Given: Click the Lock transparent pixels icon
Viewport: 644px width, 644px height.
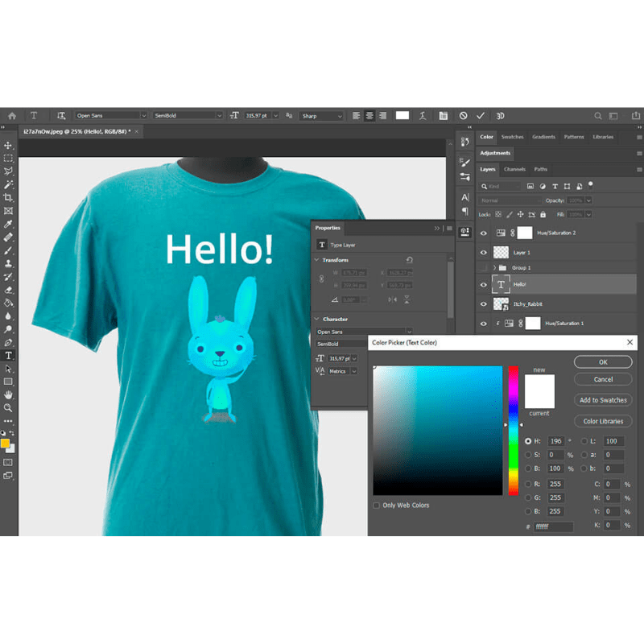Looking at the screenshot, I should point(497,214).
